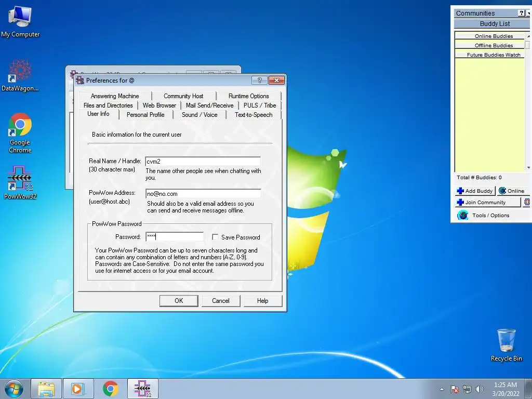
Task: Enable the Save Password checkbox
Action: 215,237
